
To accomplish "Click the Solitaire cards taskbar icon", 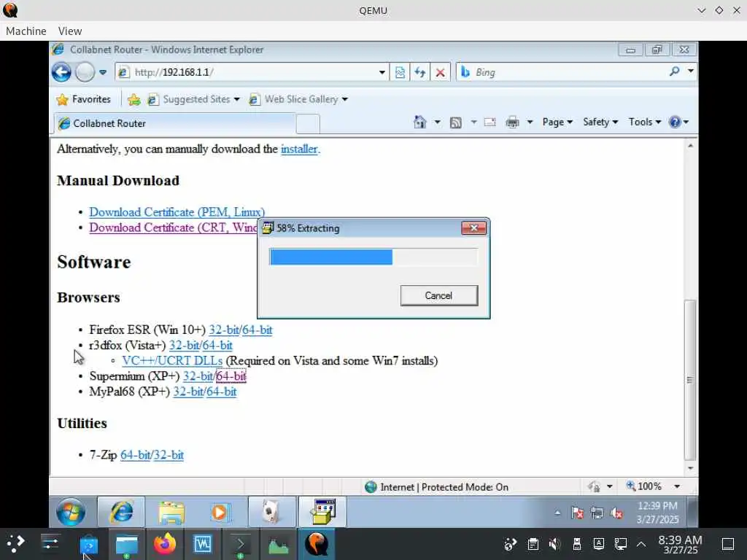I will pyautogui.click(x=271, y=512).
